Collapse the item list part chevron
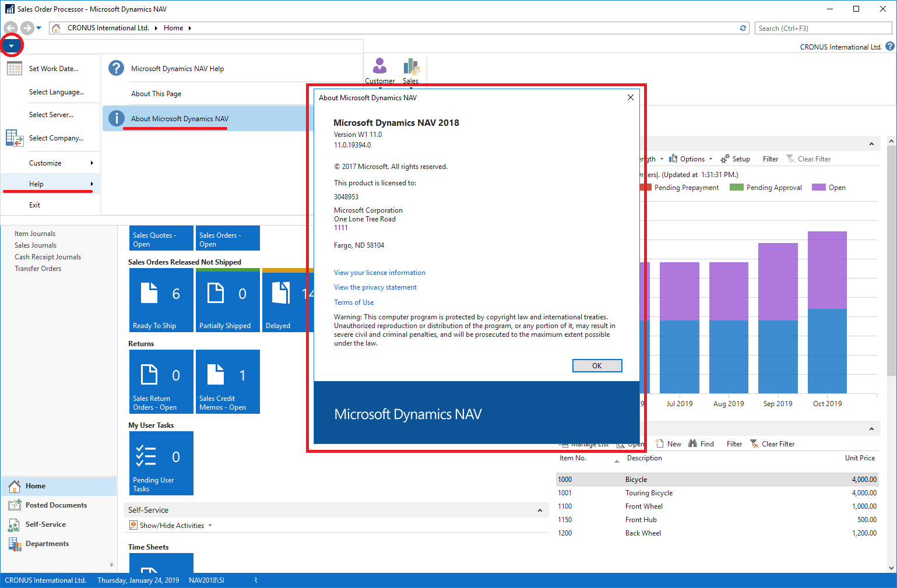The width and height of the screenshot is (897, 588). (871, 429)
